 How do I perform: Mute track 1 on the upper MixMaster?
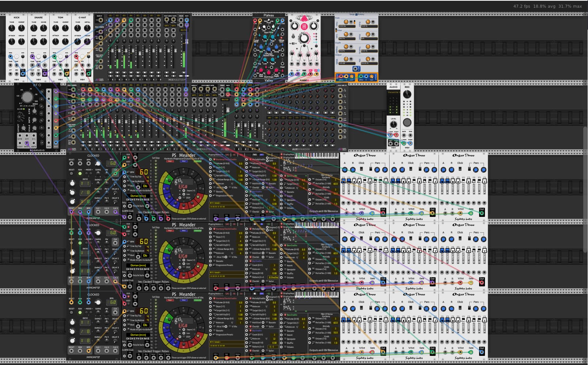(110, 73)
